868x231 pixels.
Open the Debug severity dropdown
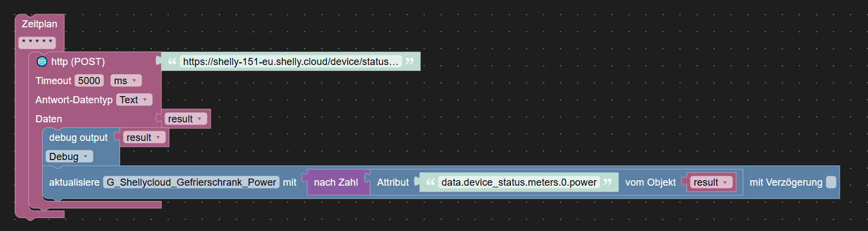(x=69, y=157)
